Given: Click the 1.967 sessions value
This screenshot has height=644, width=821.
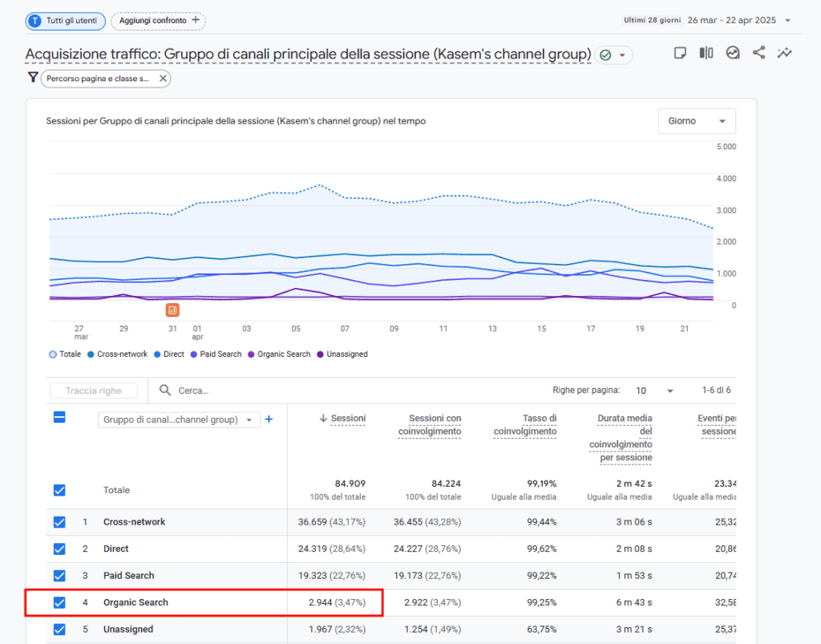Looking at the screenshot, I should tap(321, 629).
